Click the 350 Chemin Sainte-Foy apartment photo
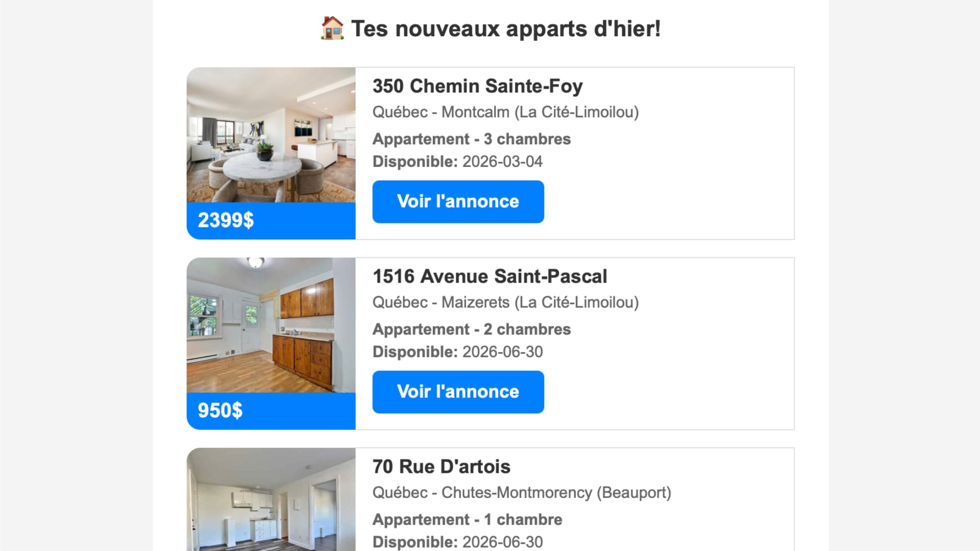Viewport: 980px width, 551px height. click(271, 135)
